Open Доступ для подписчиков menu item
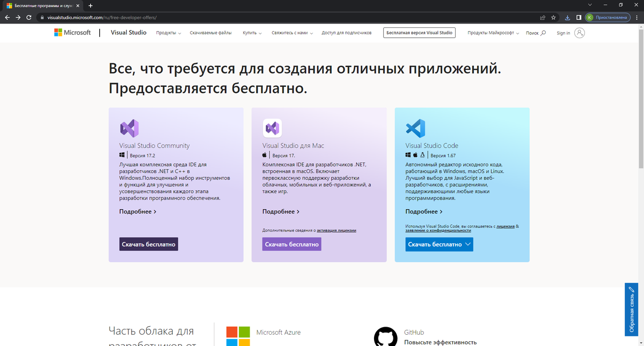 [347, 33]
